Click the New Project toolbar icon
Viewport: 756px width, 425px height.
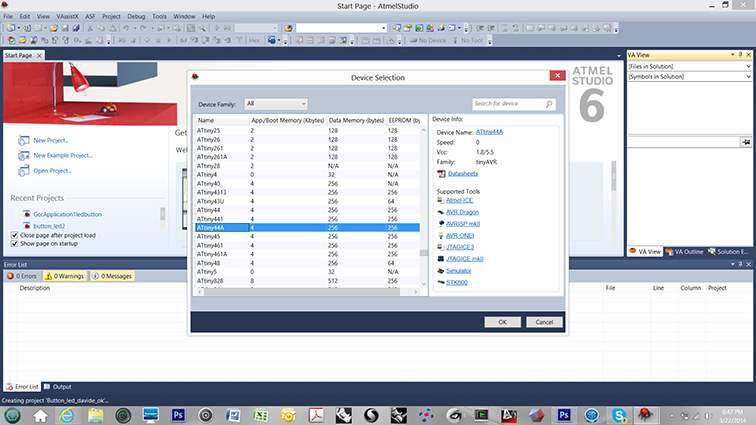click(x=11, y=28)
